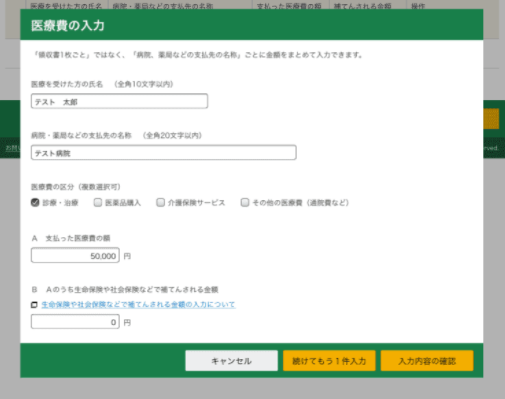The width and height of the screenshot is (505, 399).
Task: Open the 補てんされる金額の入力について link
Action: pos(138,304)
